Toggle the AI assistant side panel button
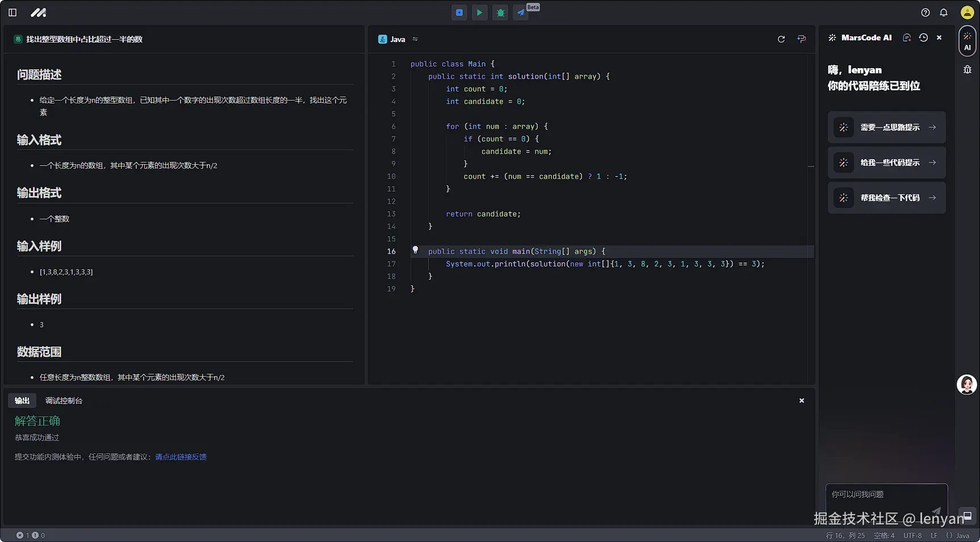The image size is (980, 542). 967,41
